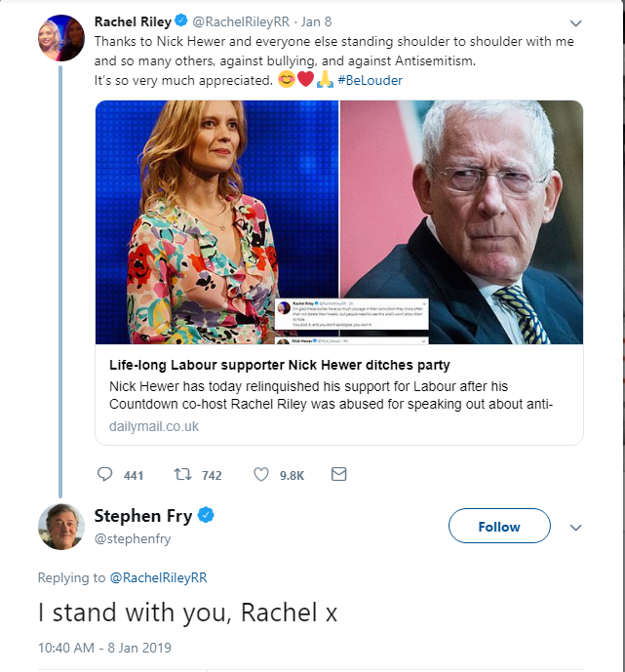Click the reply speech bubble icon
The width and height of the screenshot is (625, 672).
point(106,475)
